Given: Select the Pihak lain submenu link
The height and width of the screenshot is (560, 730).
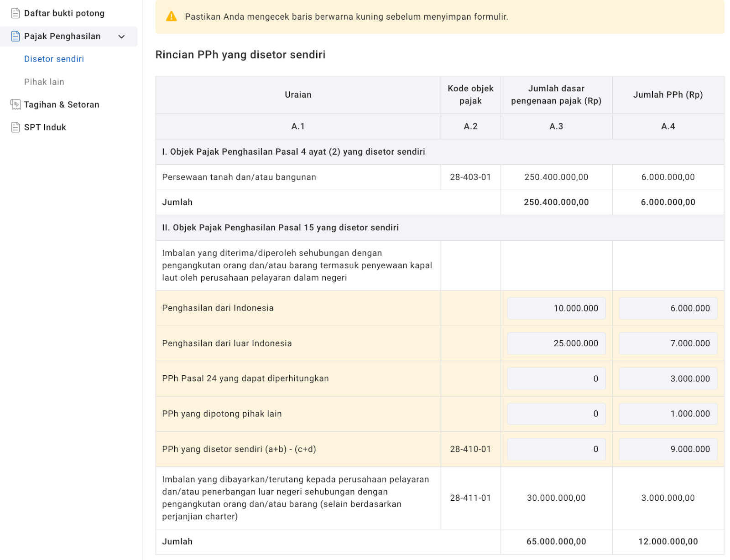Looking at the screenshot, I should 44,82.
